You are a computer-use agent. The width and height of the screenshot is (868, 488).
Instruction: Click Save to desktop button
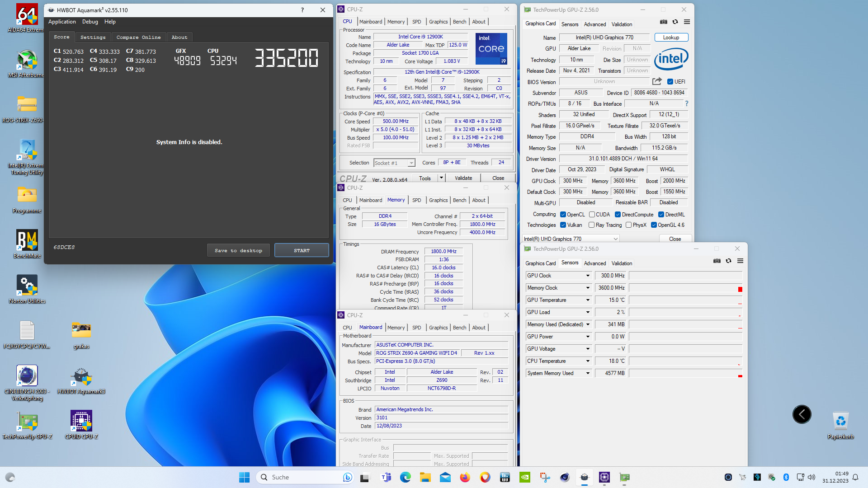(238, 250)
